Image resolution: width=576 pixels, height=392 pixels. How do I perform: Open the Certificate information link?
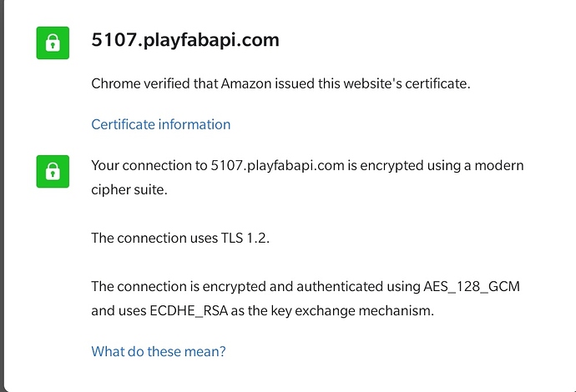click(161, 124)
